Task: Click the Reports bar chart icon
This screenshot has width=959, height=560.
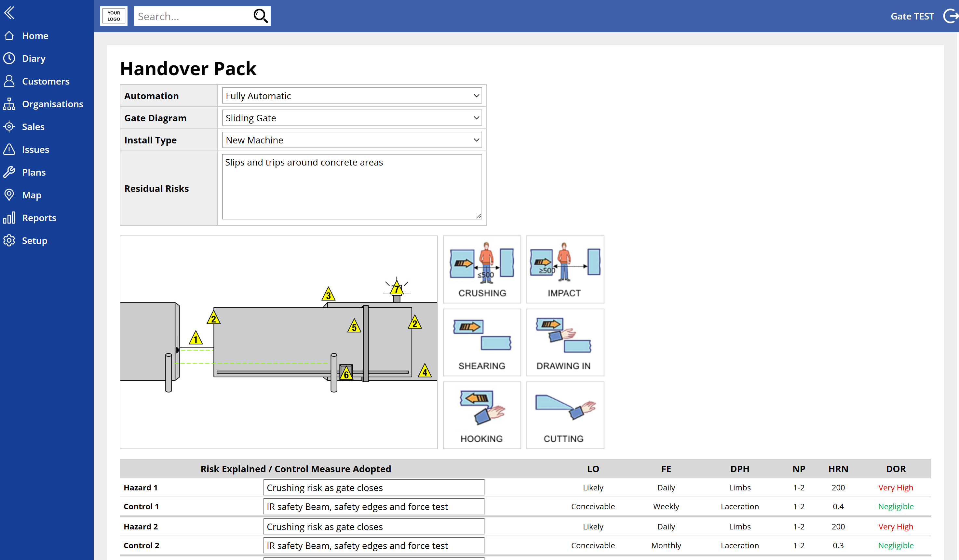Action: pyautogui.click(x=9, y=218)
